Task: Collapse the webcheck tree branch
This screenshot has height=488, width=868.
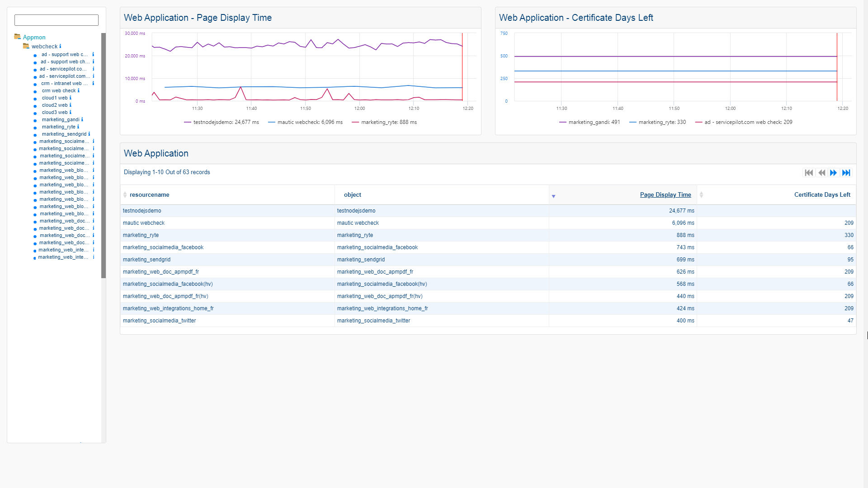Action: [25, 46]
